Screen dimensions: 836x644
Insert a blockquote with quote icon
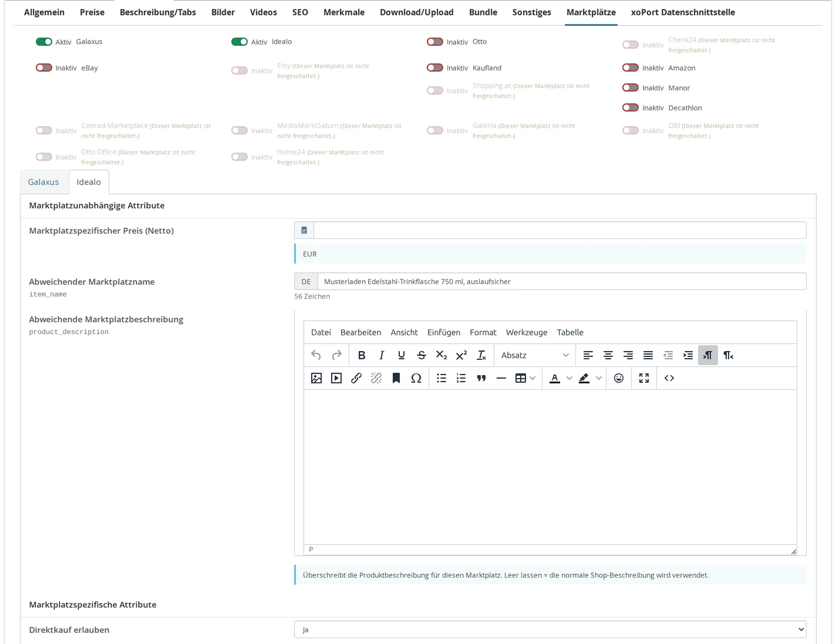pos(481,378)
